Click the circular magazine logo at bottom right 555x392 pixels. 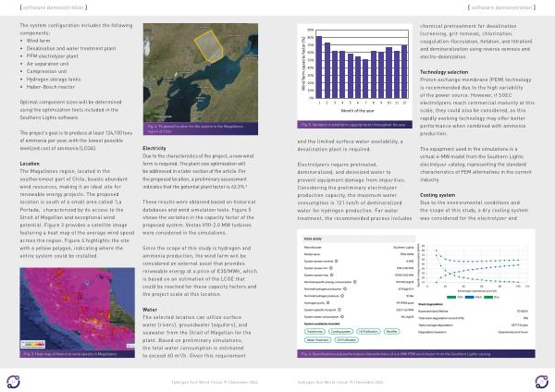pos(541,382)
